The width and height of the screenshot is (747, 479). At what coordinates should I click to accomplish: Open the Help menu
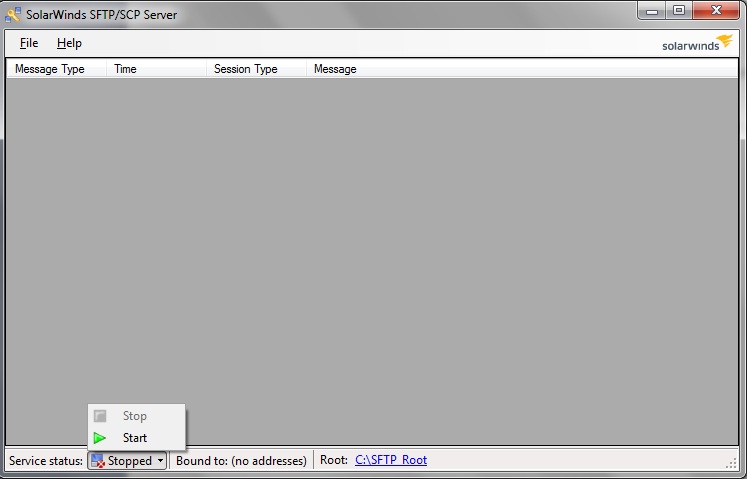tap(69, 43)
